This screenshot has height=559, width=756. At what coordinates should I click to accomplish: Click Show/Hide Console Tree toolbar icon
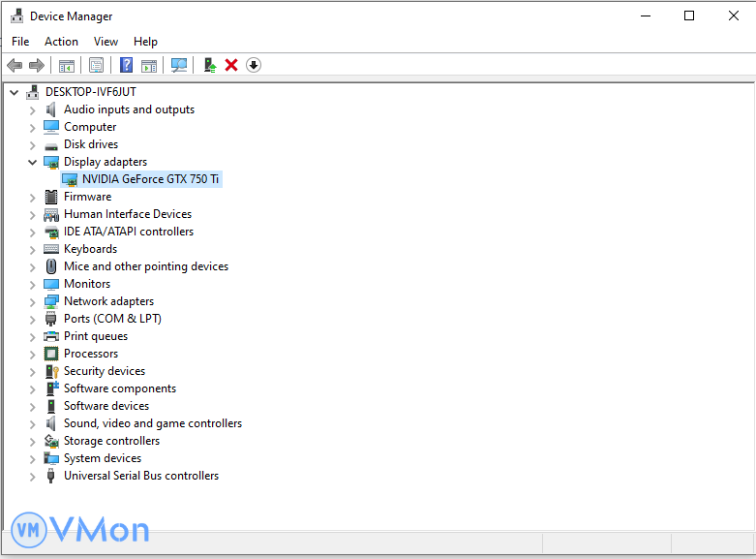tap(67, 65)
